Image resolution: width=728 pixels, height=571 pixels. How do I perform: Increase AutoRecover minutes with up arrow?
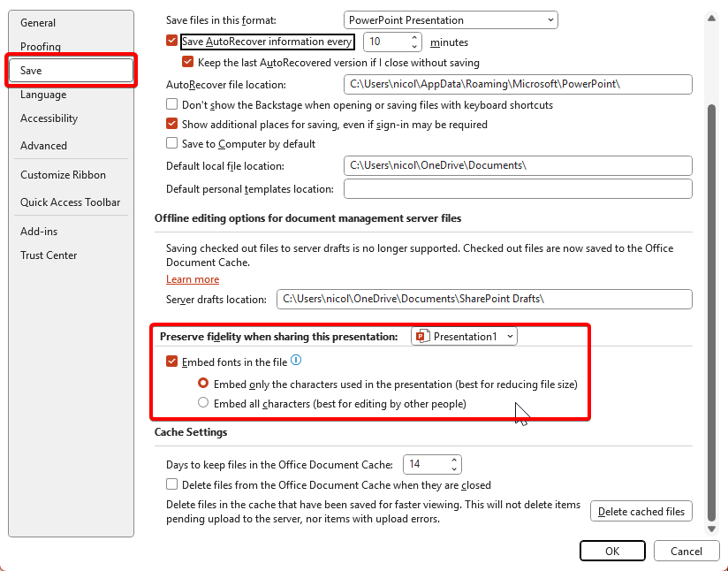click(414, 38)
